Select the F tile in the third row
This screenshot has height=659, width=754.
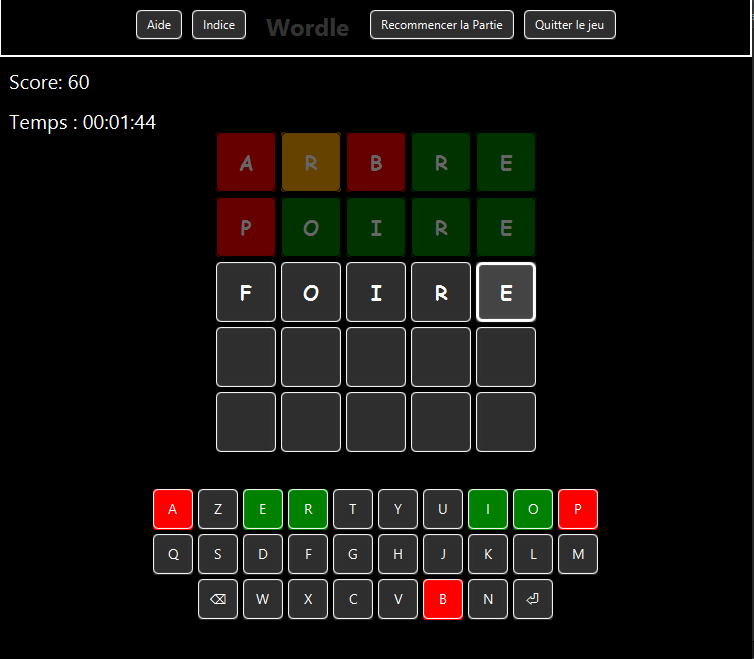[246, 292]
